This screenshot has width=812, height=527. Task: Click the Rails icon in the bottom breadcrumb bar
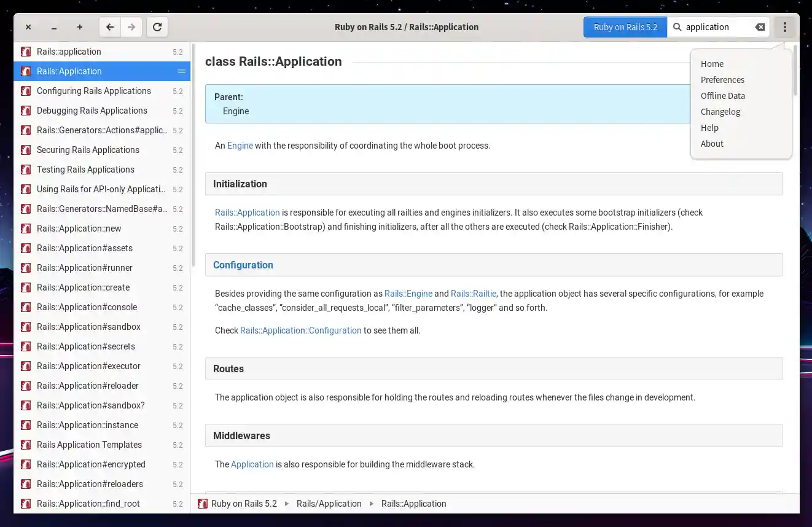click(203, 504)
